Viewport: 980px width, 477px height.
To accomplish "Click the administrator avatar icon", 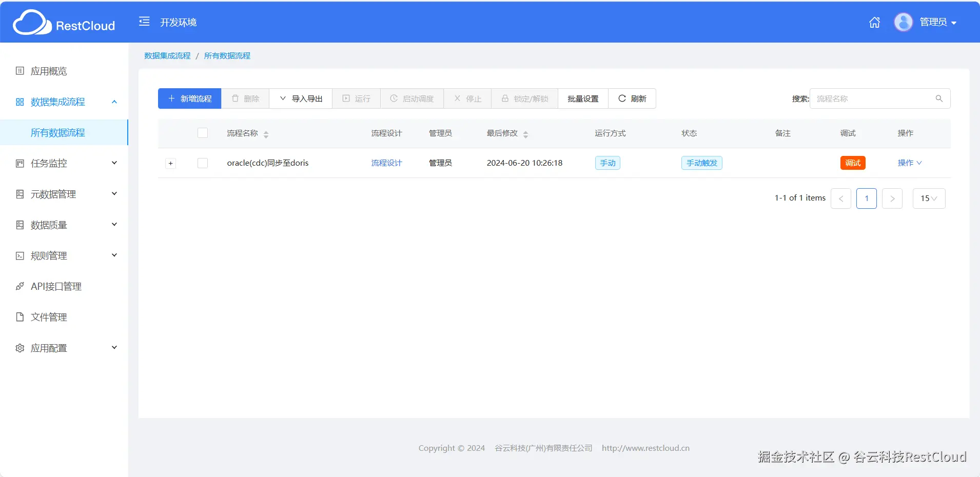I will (x=903, y=22).
